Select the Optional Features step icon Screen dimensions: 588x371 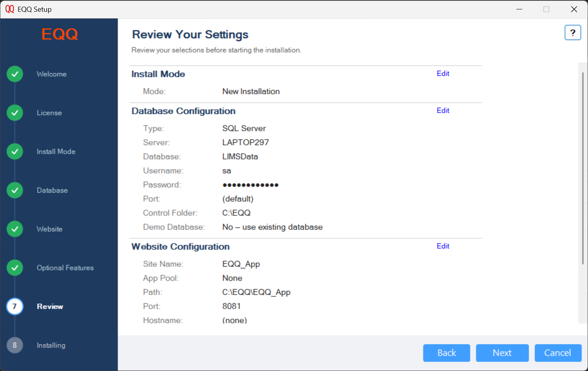(14, 268)
